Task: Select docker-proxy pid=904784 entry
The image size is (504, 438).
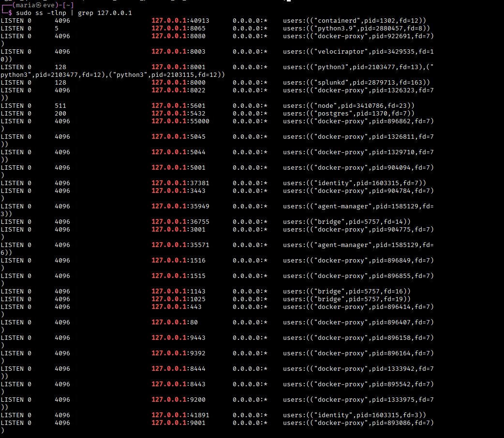Action: point(358,190)
